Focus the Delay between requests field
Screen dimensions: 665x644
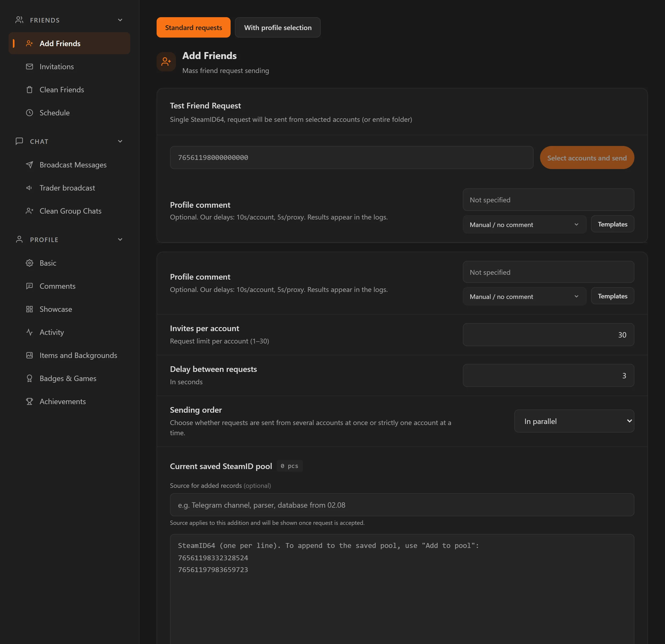[x=548, y=375]
